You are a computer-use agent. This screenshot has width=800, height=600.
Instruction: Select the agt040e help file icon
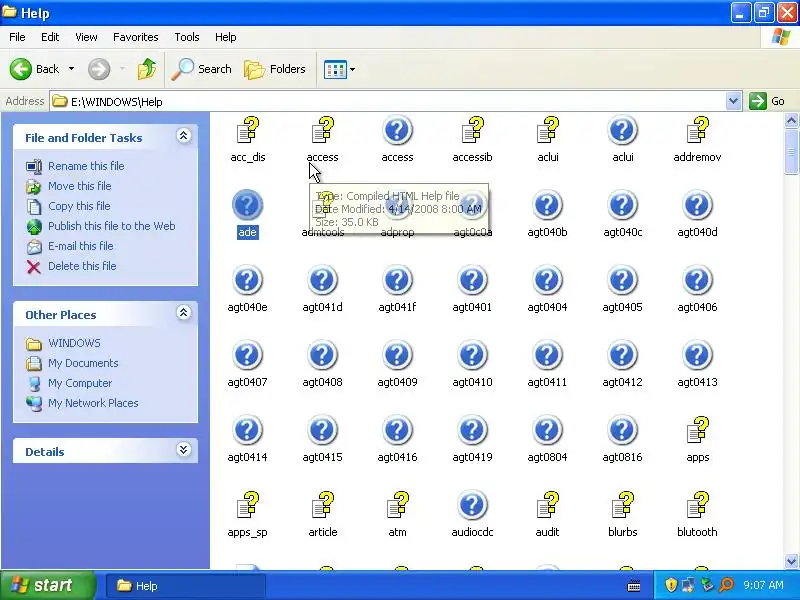click(247, 280)
